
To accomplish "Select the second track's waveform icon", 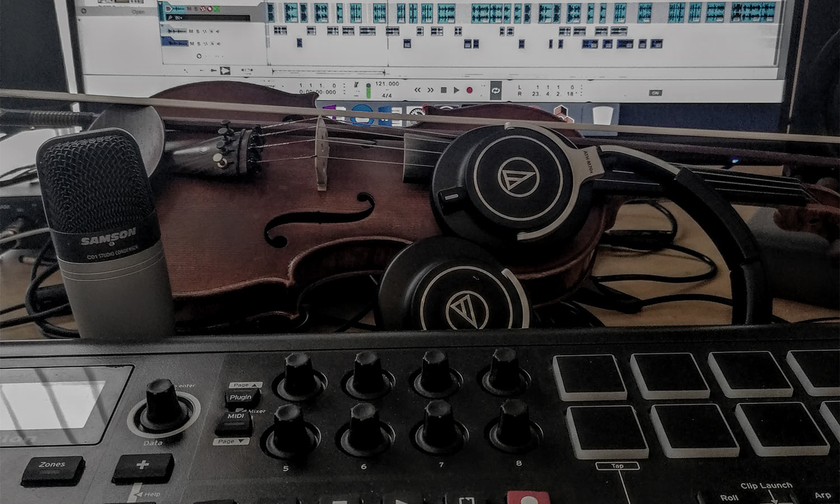I will pos(176,31).
